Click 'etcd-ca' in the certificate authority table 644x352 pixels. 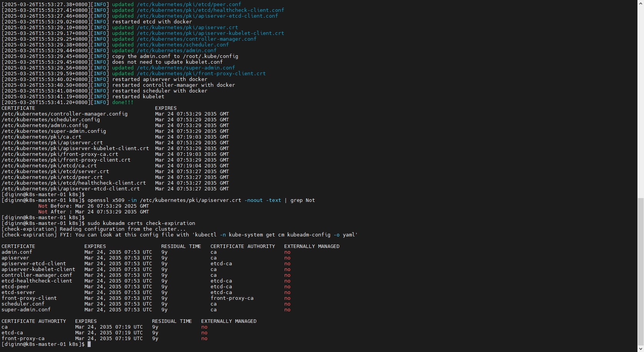pyautogui.click(x=12, y=333)
